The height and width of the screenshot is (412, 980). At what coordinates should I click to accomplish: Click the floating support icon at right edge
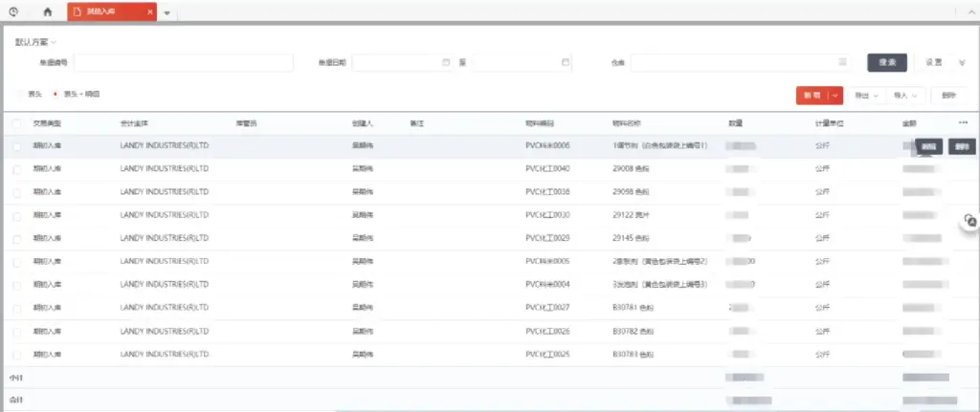[x=969, y=220]
